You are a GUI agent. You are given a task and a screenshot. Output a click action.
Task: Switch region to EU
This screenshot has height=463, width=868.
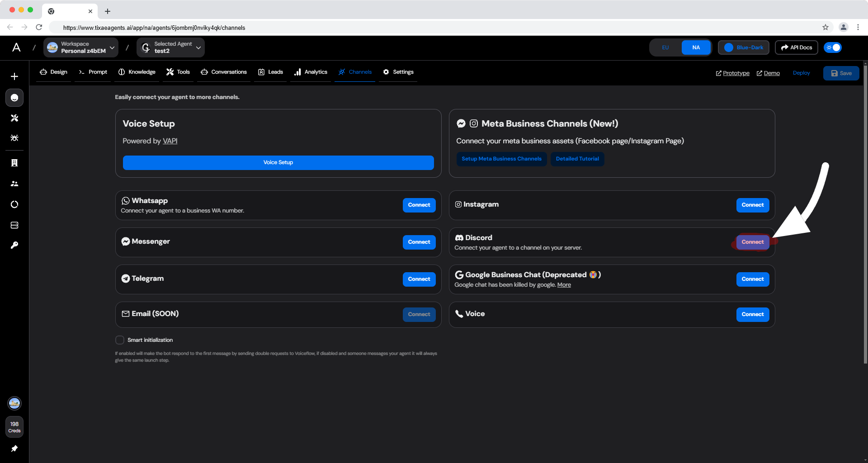(x=665, y=47)
